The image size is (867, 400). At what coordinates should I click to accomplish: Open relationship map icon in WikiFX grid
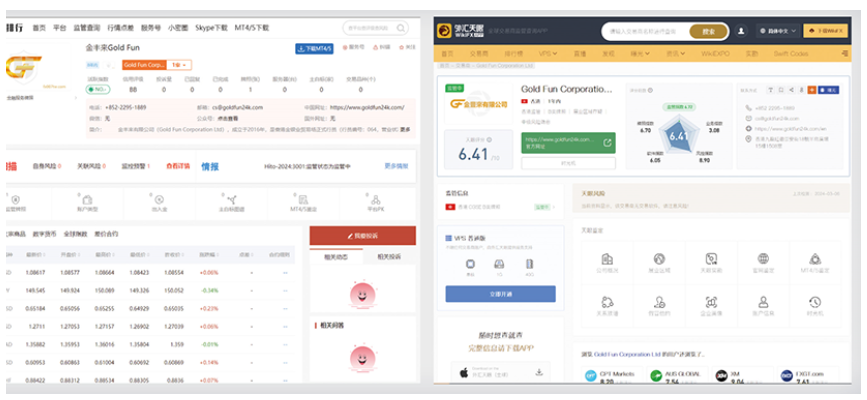click(x=607, y=302)
